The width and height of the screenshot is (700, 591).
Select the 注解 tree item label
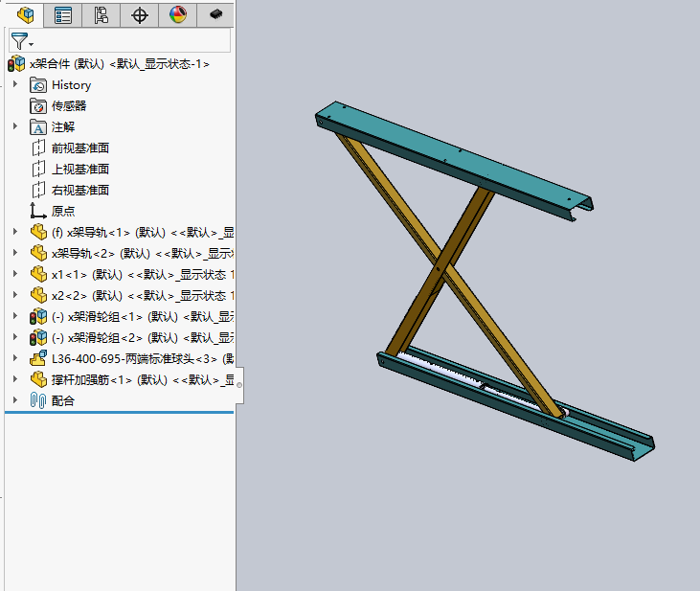63,127
